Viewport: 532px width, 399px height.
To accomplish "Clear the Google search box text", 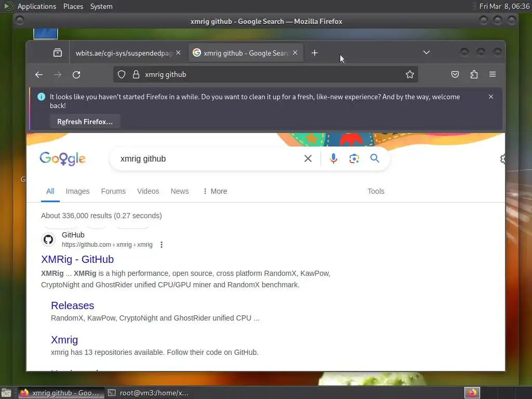I will pyautogui.click(x=308, y=158).
